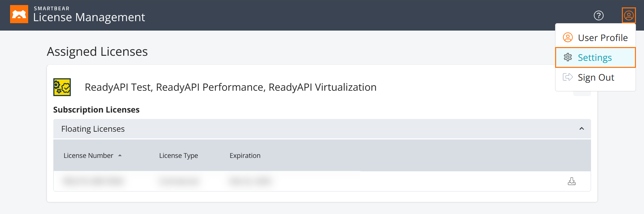644x214 pixels.
Task: Click the sort arrow next to License Number
Action: click(120, 156)
